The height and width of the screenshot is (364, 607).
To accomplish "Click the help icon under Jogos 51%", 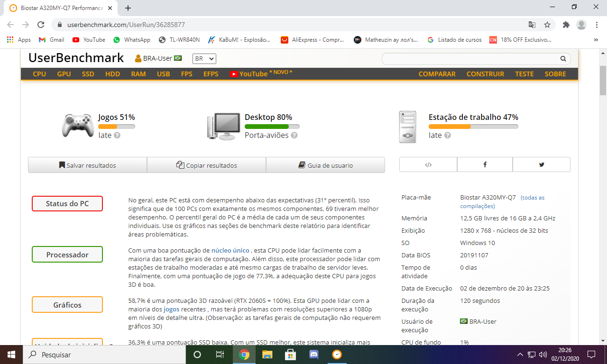I will (x=117, y=136).
